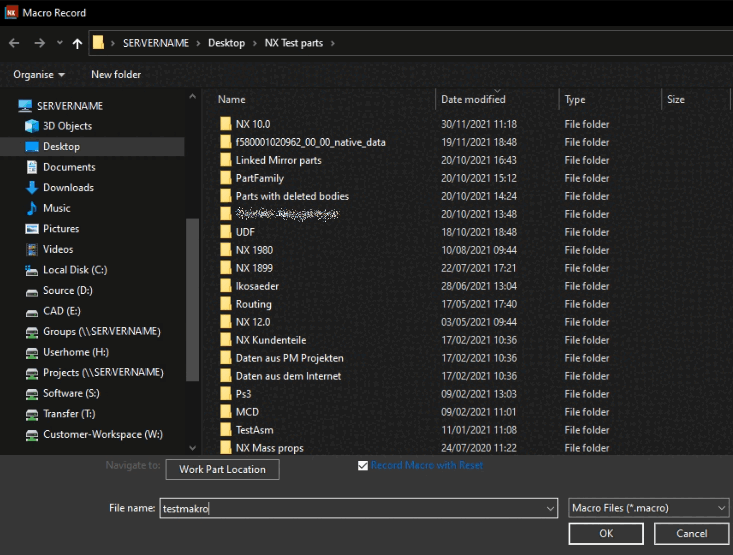The height and width of the screenshot is (555, 733).
Task: Open the Organise menu
Action: coord(39,74)
